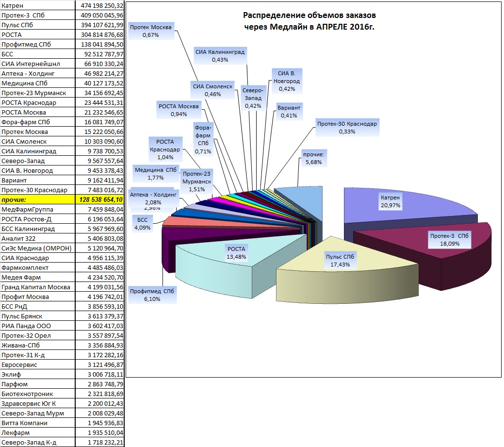
Task: Click the Евросервис cell
Action: (38, 364)
